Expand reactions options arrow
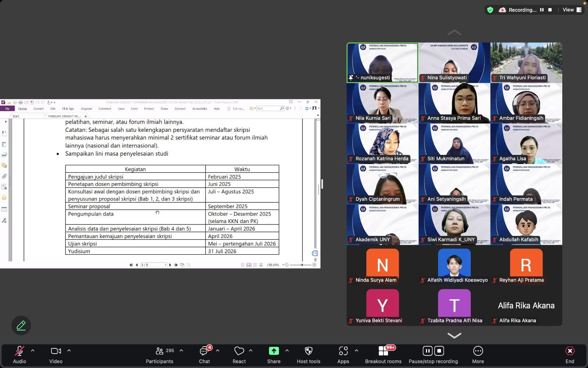This screenshot has height=368, width=588. (x=251, y=351)
